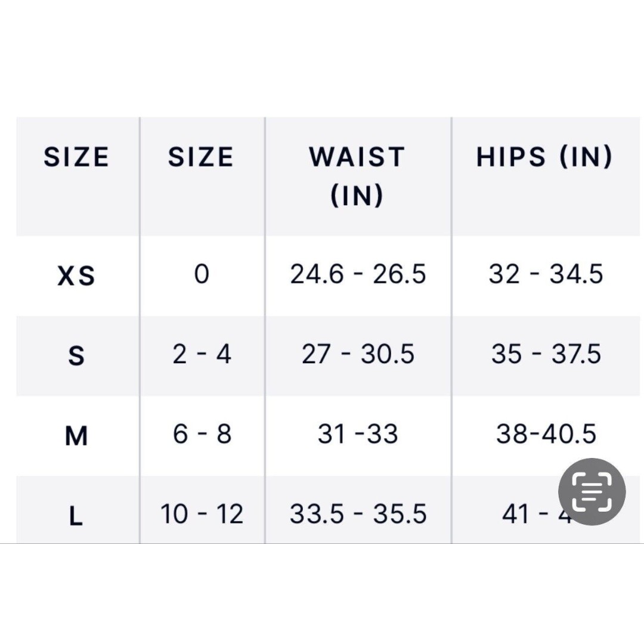Click waist measurement 31 -33
Viewport: 644px width, 644px height.
(358, 434)
